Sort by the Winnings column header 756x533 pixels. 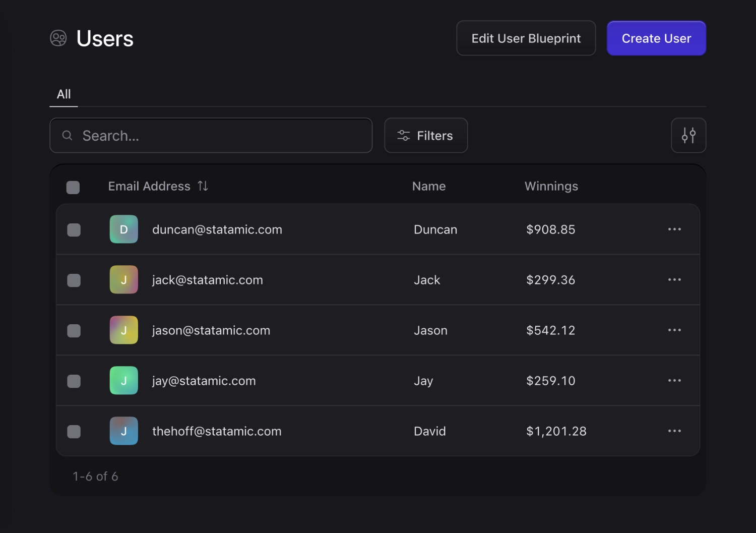[551, 186]
